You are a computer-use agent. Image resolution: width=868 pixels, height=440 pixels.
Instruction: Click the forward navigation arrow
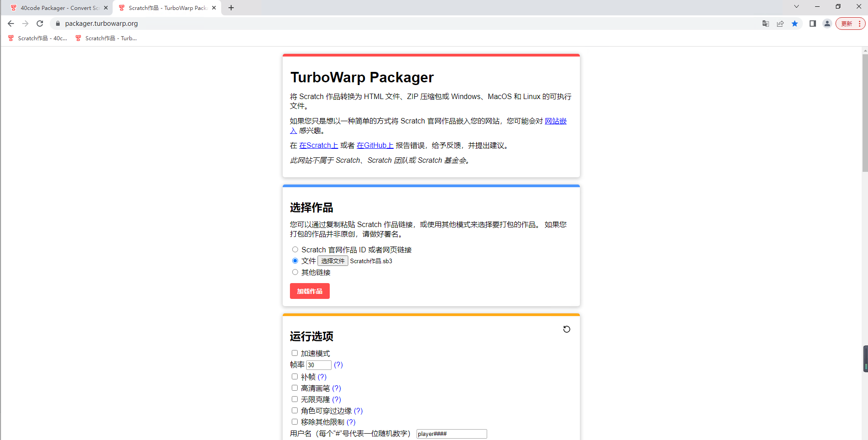point(25,24)
